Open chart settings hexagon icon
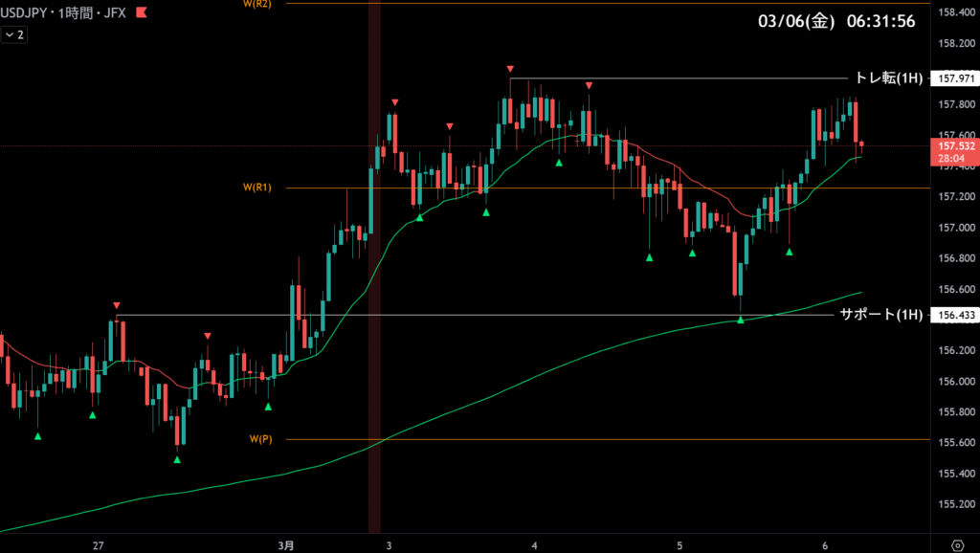Image resolution: width=980 pixels, height=553 pixels. [956, 544]
